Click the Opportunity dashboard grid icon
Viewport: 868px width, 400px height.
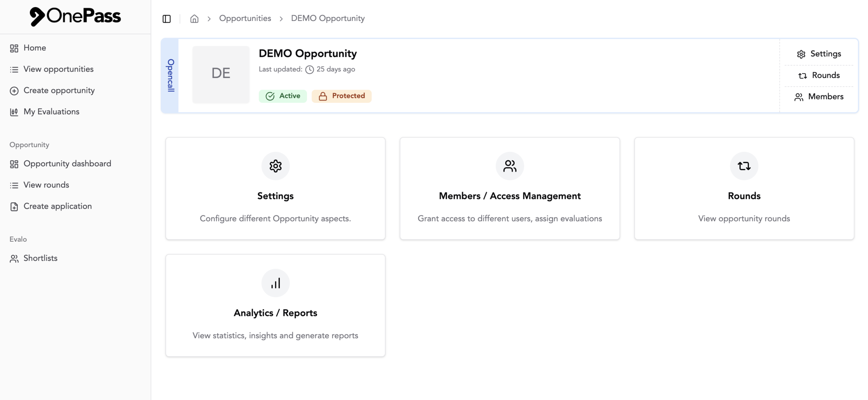(14, 164)
